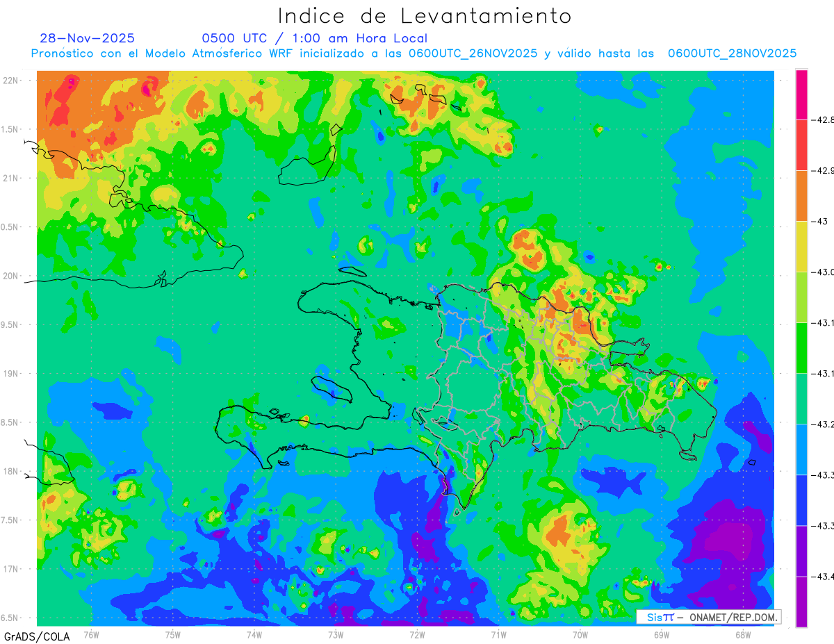Image resolution: width=834 pixels, height=644 pixels.
Task: Click the '75W' longitude label
Action: point(172,634)
